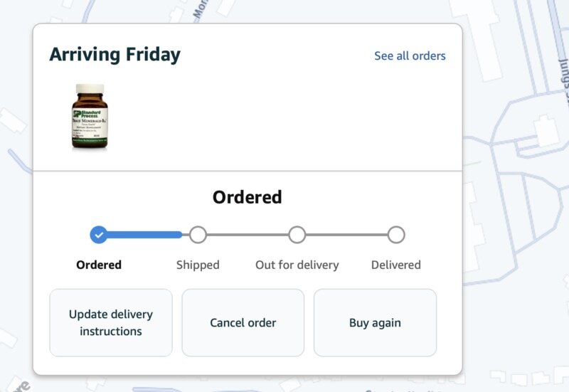This screenshot has width=569, height=392.
Task: Click the empty Shipped step circle
Action: click(198, 235)
